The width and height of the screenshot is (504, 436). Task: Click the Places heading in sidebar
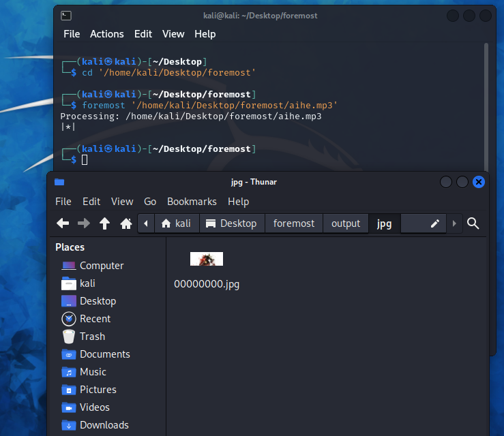click(70, 247)
